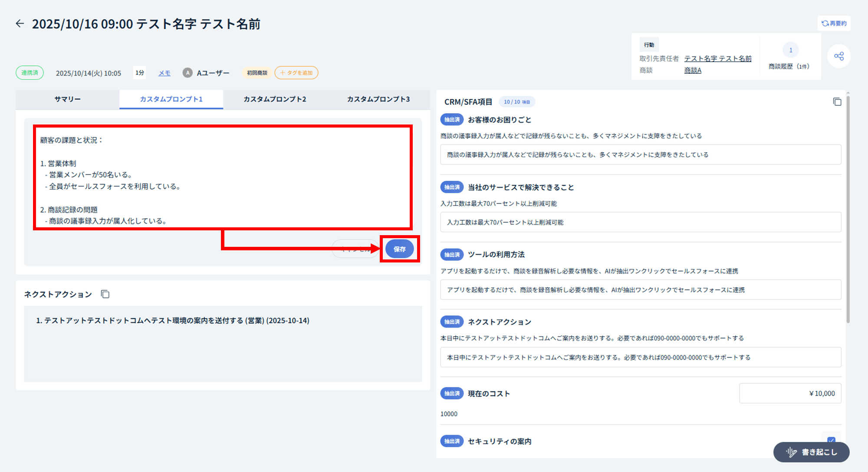Switch to カスタムプロンプト2 tab
868x472 pixels.
tap(275, 99)
